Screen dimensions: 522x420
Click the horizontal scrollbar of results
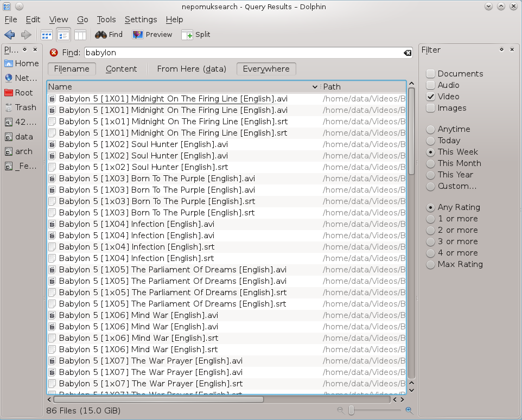coord(158,399)
